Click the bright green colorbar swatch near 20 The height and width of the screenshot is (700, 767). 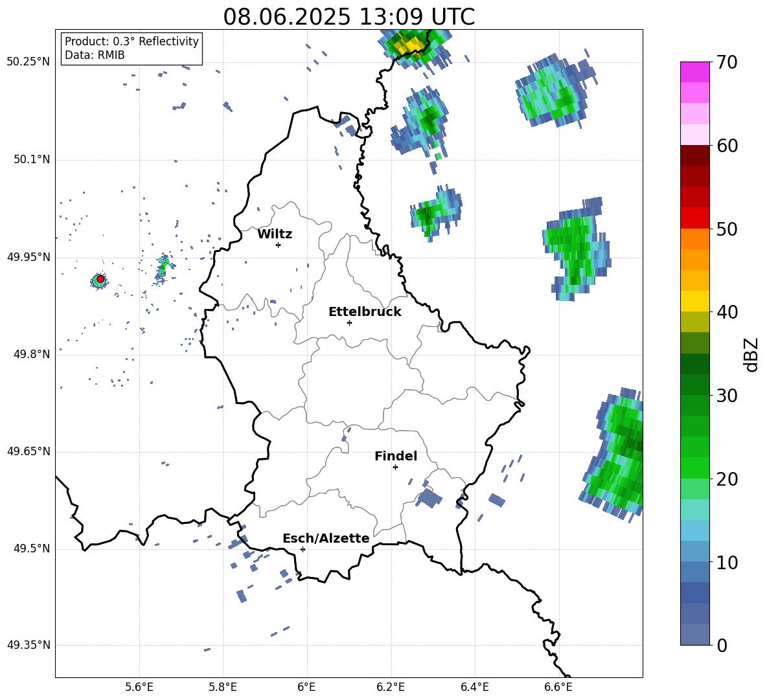694,468
